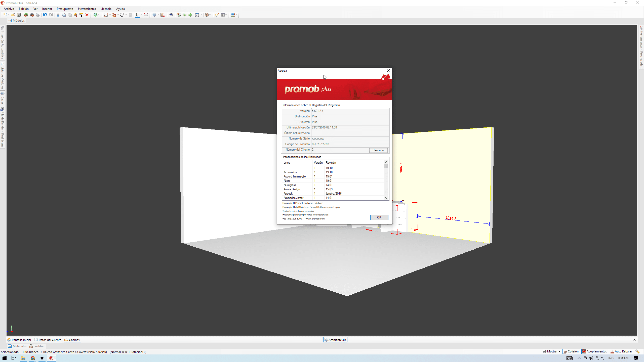The height and width of the screenshot is (362, 644).
Task: Select the Cut scissors icon
Action: 58,15
